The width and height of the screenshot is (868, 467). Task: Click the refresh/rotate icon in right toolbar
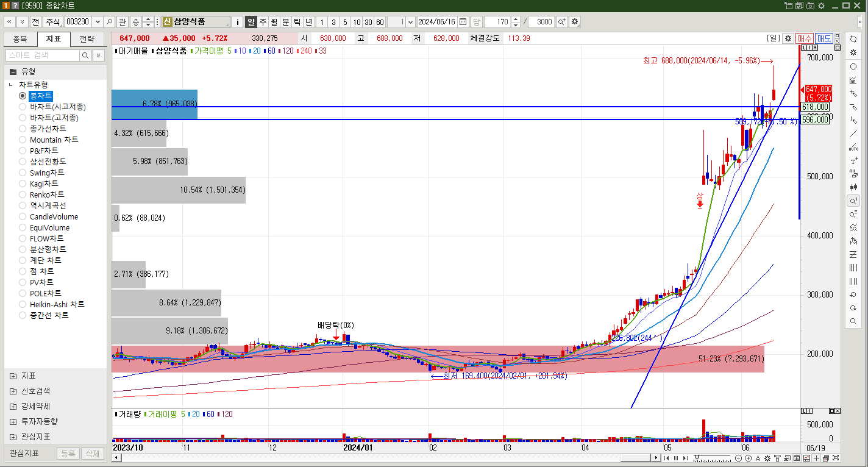pos(853,39)
